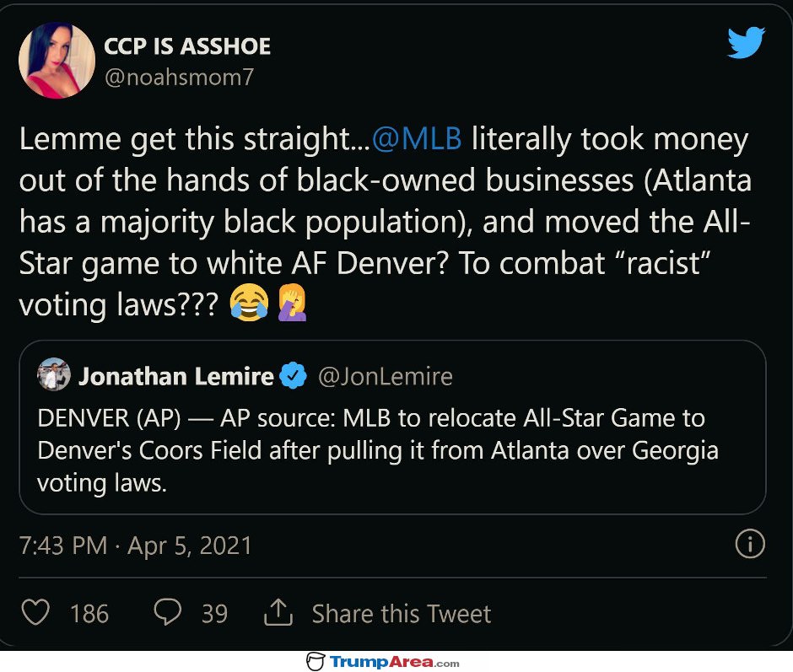Click the 186 likes count
The height and width of the screenshot is (672, 793).
(x=89, y=614)
